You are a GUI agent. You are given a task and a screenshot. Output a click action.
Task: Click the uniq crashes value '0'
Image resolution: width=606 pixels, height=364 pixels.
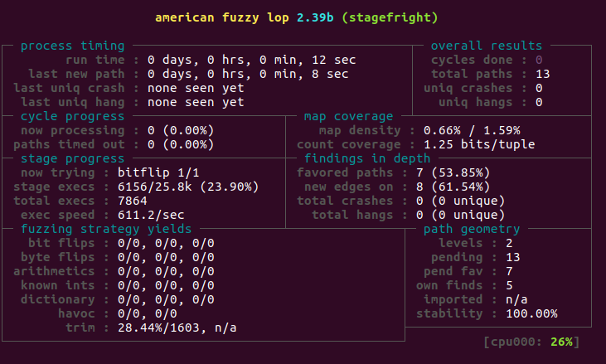click(539, 88)
